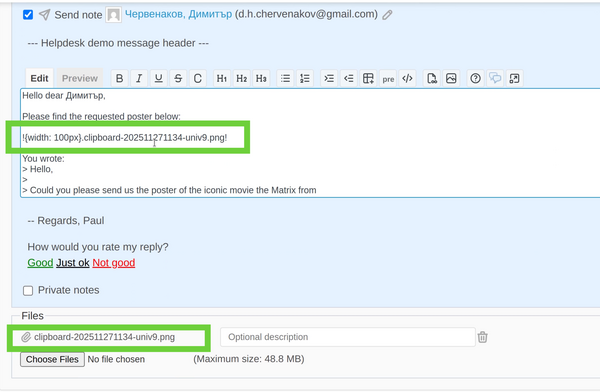Apply bold formatting with the B button
Image resolution: width=600 pixels, height=392 pixels.
tap(119, 78)
